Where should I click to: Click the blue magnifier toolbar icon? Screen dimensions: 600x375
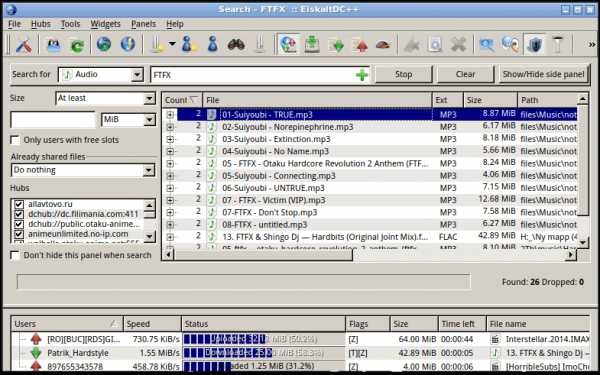tap(487, 45)
